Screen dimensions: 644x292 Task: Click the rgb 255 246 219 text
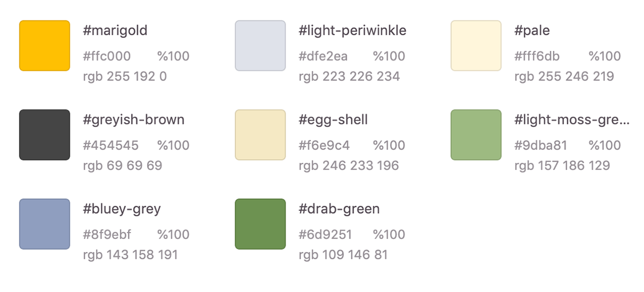click(x=564, y=77)
